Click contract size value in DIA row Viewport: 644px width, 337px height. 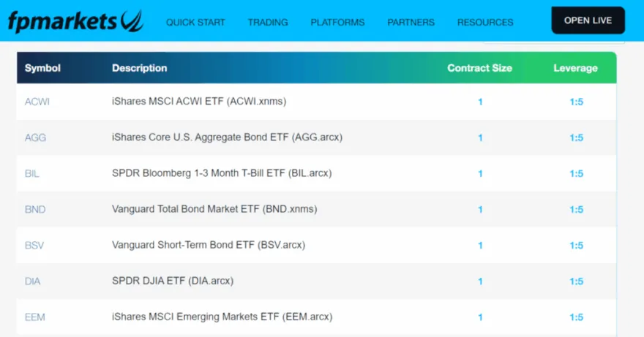480,281
